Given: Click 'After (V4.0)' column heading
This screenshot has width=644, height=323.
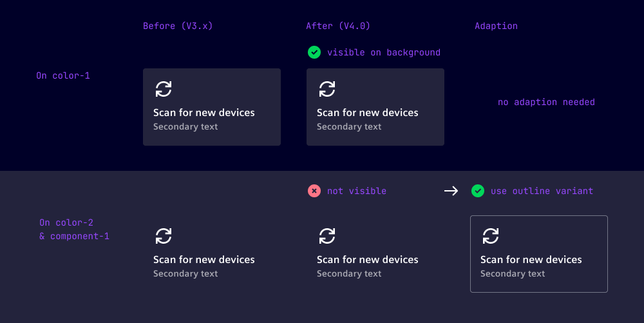Looking at the screenshot, I should (338, 26).
